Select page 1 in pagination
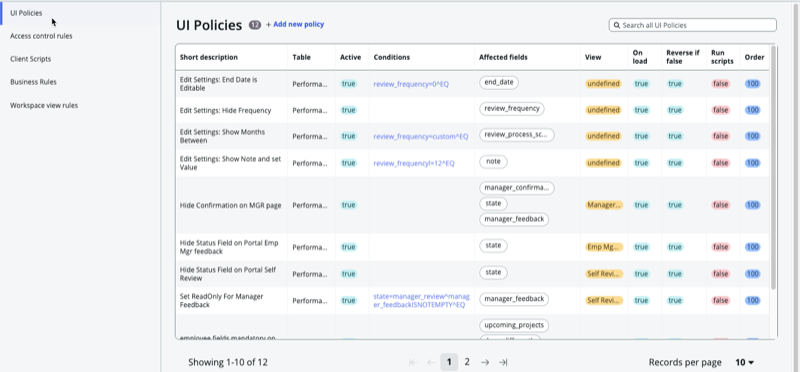The height and width of the screenshot is (372, 800). coord(449,362)
